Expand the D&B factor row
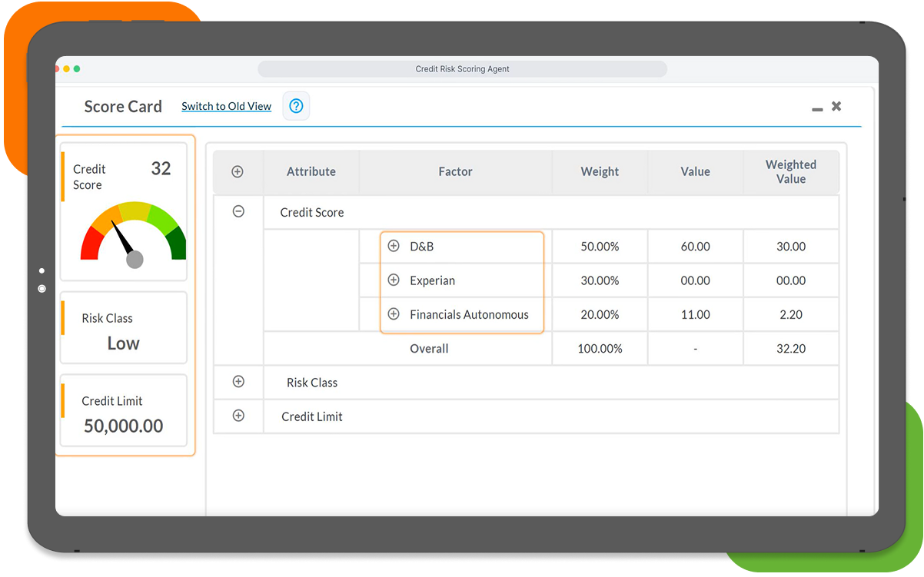 pyautogui.click(x=394, y=246)
